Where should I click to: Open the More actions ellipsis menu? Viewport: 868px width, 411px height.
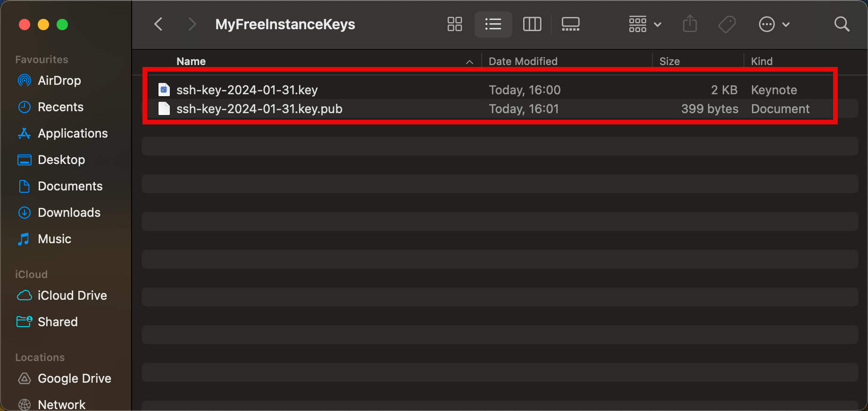point(774,24)
